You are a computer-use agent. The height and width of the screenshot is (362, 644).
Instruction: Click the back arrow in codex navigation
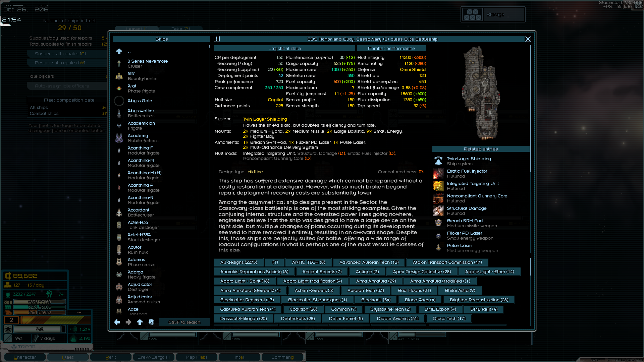coord(117,322)
